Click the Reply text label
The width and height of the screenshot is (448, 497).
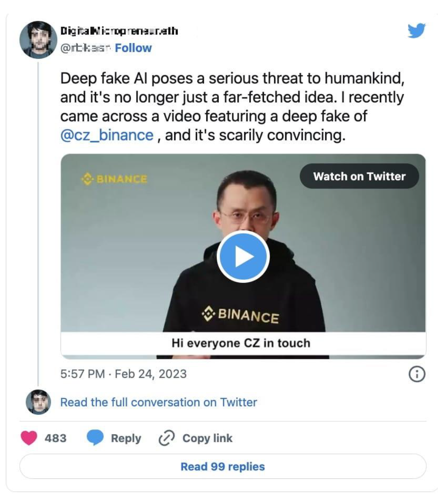pos(126,438)
